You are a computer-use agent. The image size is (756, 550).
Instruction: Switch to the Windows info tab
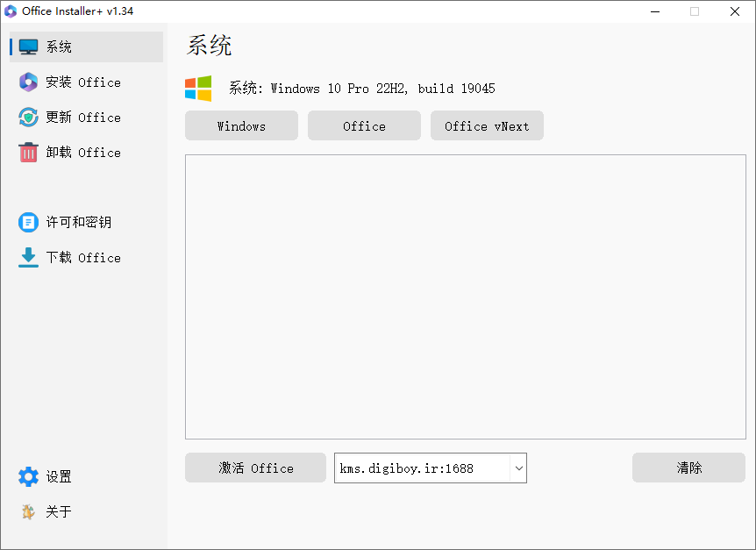241,125
